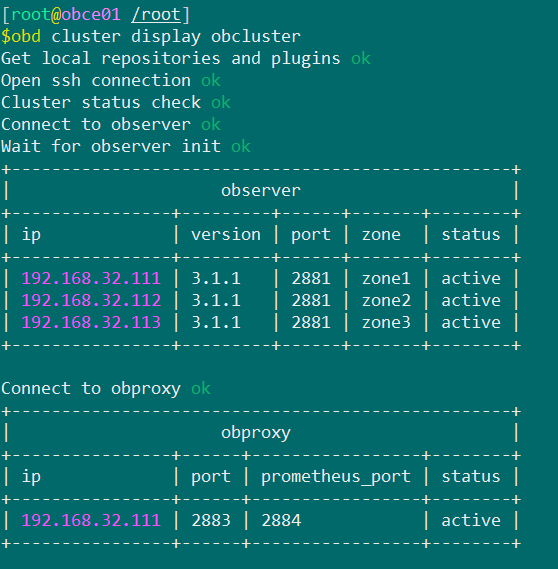Click the 'zone3' cell
The height and width of the screenshot is (569, 558).
pyautogui.click(x=386, y=323)
